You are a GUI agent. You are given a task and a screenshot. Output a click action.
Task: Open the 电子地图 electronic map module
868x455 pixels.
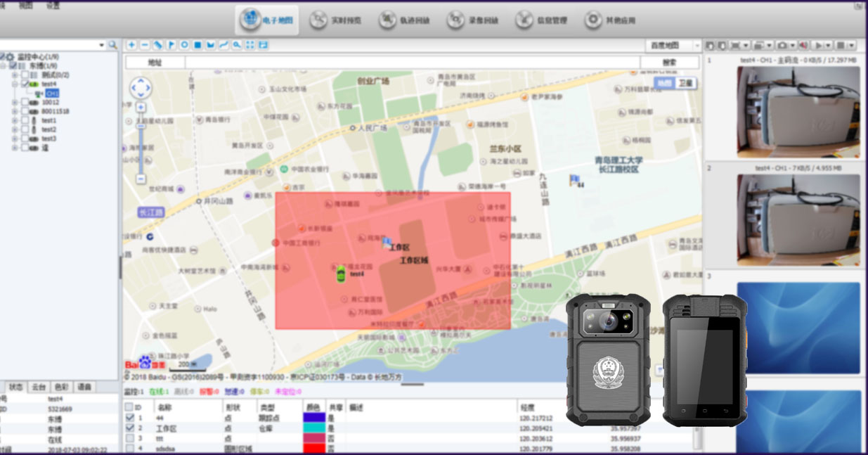(268, 20)
